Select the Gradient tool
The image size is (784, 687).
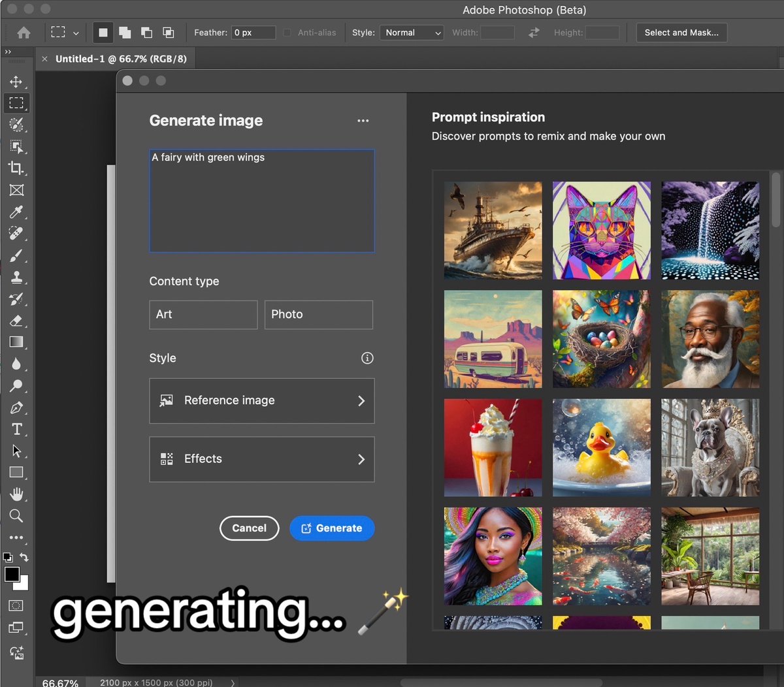point(16,342)
